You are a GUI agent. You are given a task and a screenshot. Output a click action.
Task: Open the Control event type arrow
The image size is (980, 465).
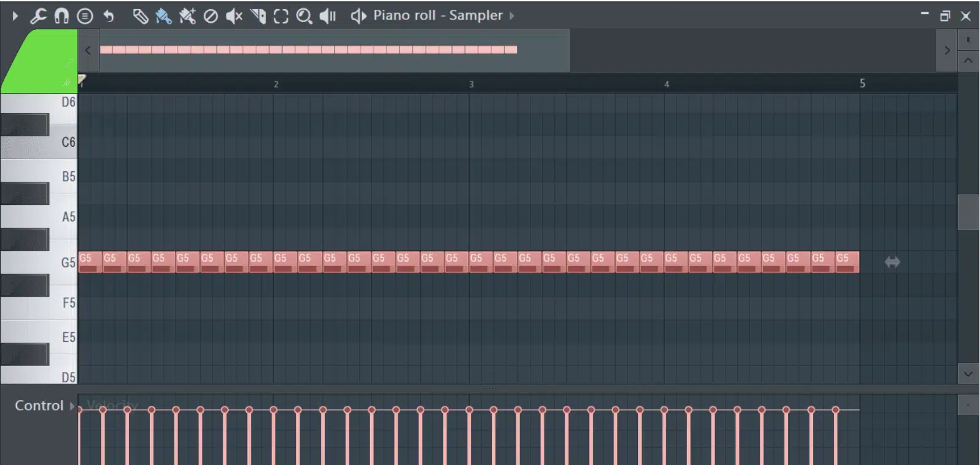point(72,406)
